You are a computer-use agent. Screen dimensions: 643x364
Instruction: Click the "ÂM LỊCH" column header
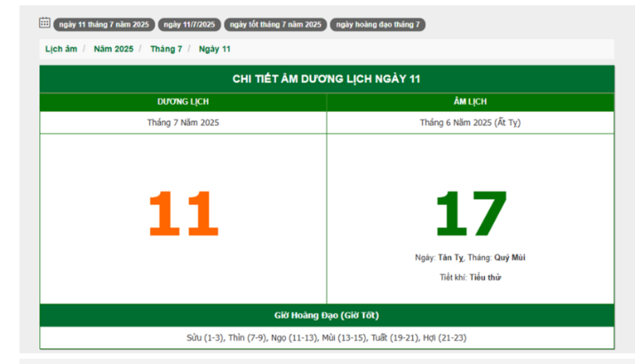tap(470, 102)
